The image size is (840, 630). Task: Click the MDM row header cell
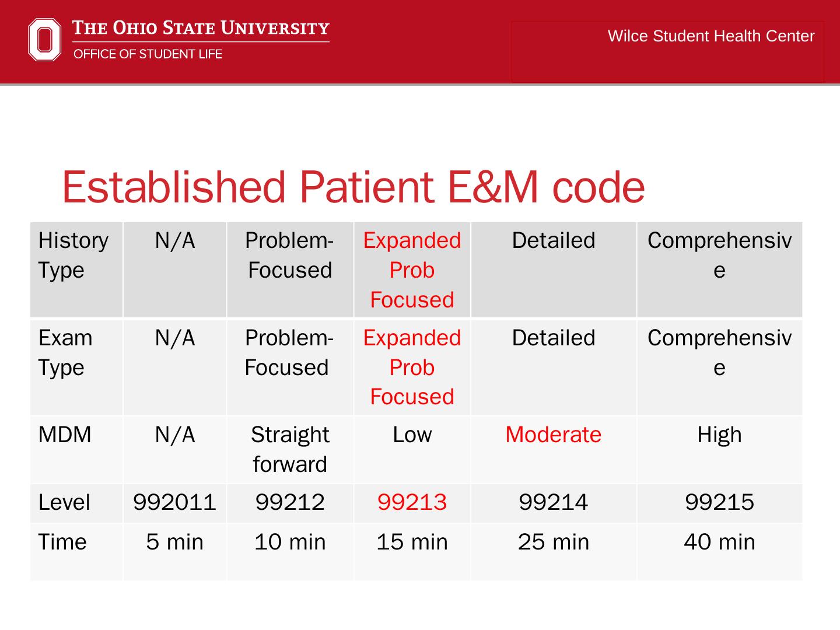point(76,449)
